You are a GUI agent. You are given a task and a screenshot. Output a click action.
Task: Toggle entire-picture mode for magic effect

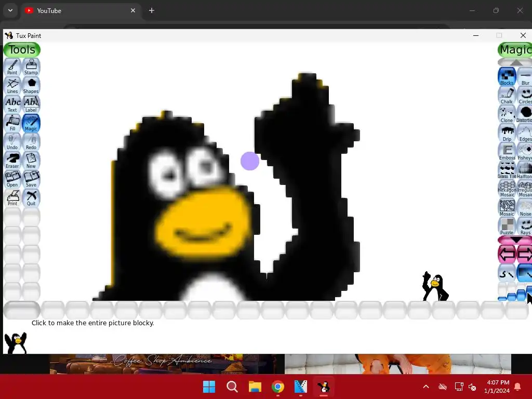[x=525, y=273]
